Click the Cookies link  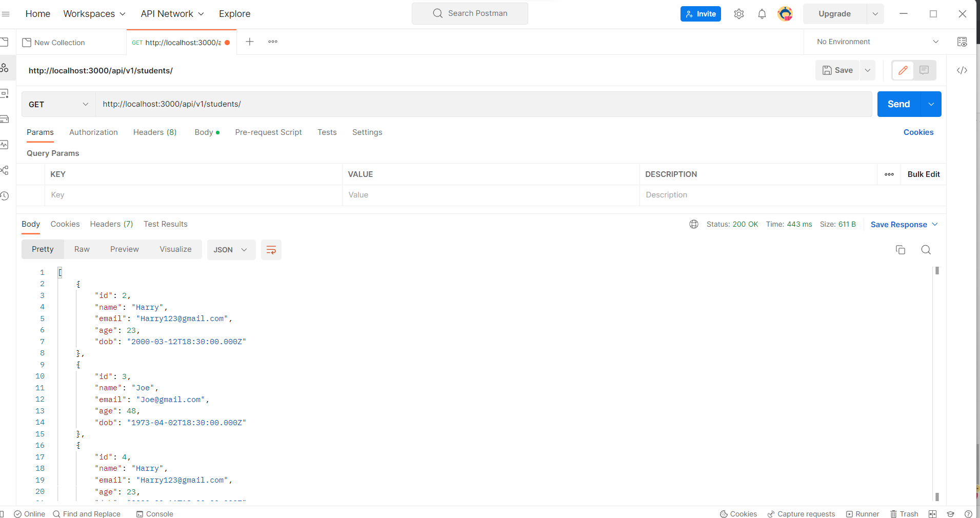tap(918, 132)
